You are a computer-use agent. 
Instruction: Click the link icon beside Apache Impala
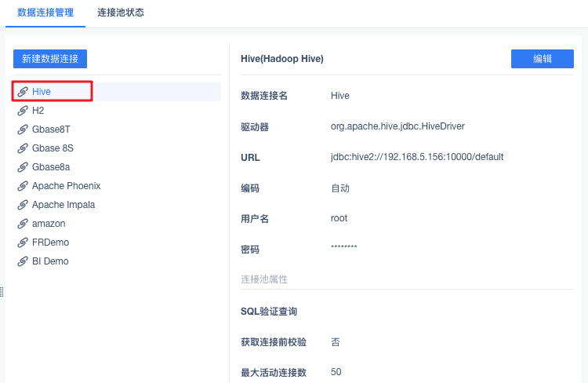coord(23,205)
